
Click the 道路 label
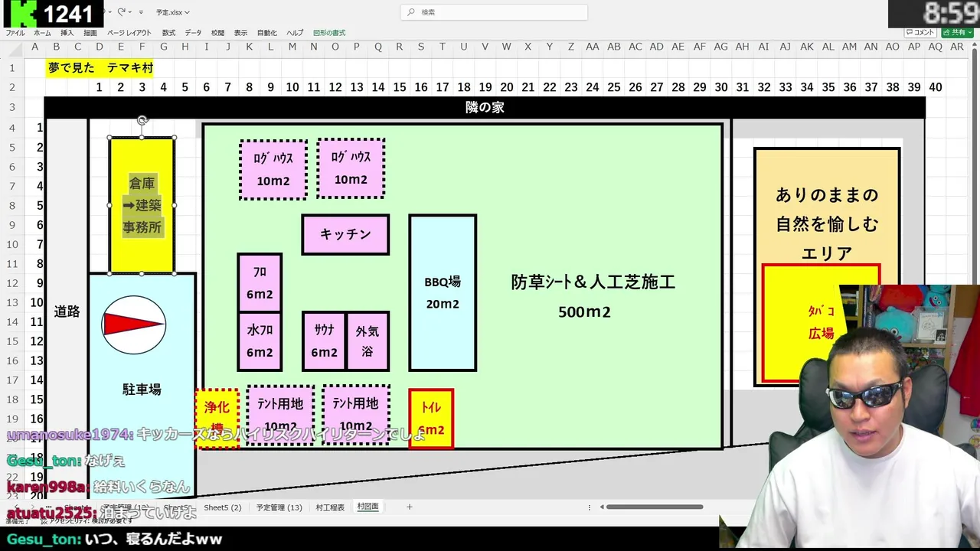tap(67, 311)
